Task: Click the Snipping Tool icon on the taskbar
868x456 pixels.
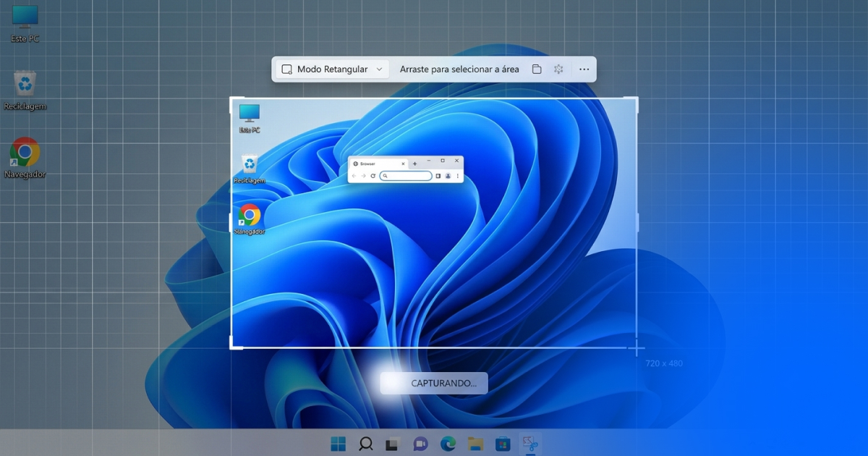Action: [x=530, y=444]
